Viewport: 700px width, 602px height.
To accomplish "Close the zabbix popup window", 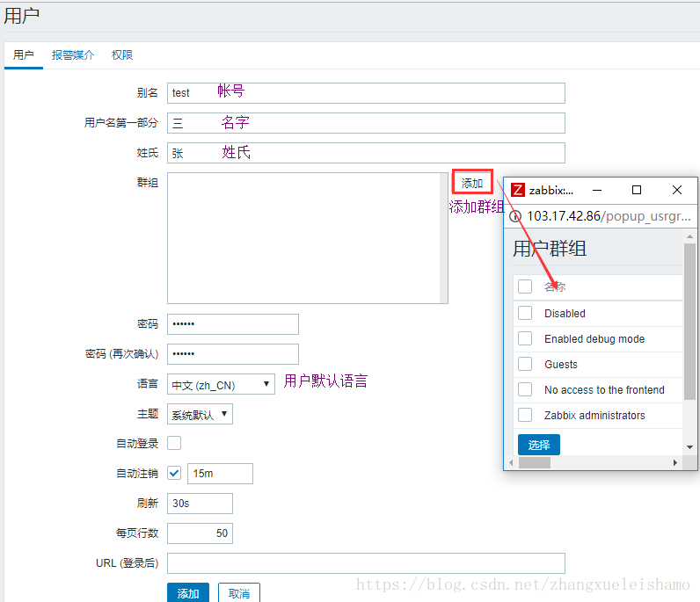I will 677,190.
